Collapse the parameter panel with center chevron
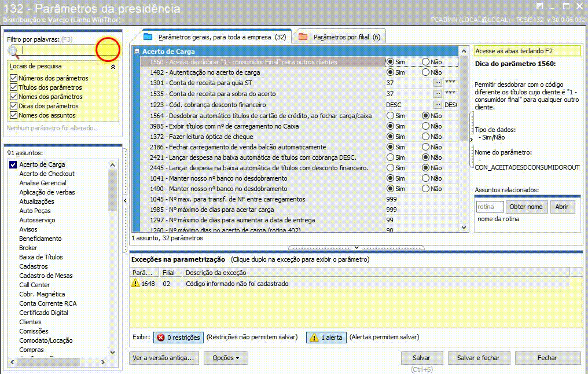Image resolution: width=588 pixels, height=374 pixels. tap(357, 248)
